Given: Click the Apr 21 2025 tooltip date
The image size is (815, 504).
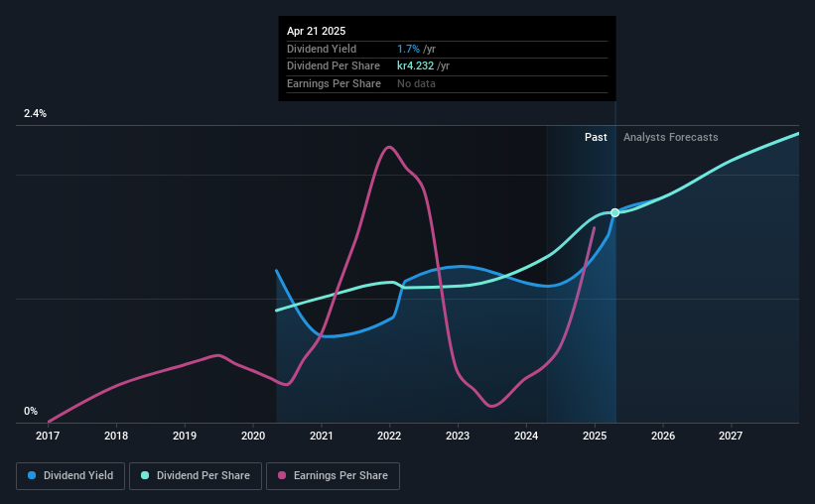Looking at the screenshot, I should (316, 31).
